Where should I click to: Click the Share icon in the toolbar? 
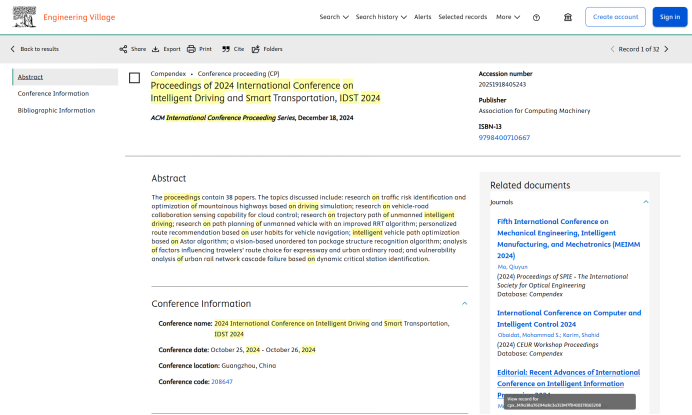coord(123,49)
